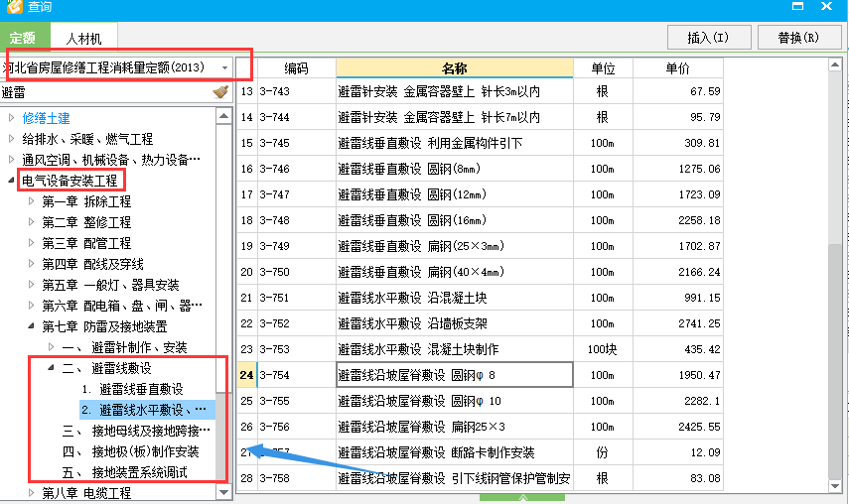This screenshot has height=504, width=849.
Task: Click the 名称 column header
Action: tap(454, 68)
